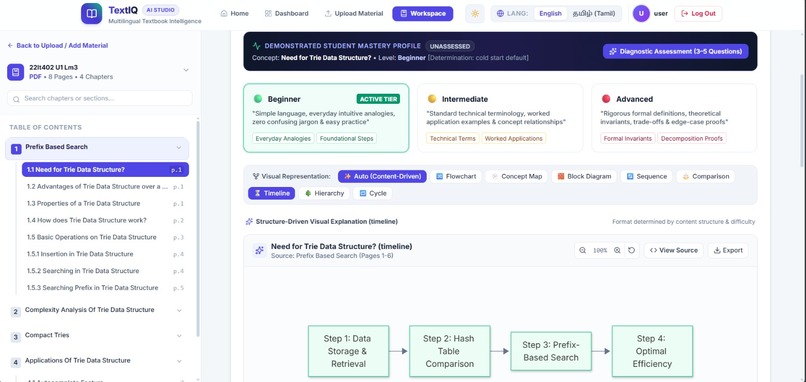Choose Hierarchy visual representation
806x382 pixels.
click(x=324, y=193)
